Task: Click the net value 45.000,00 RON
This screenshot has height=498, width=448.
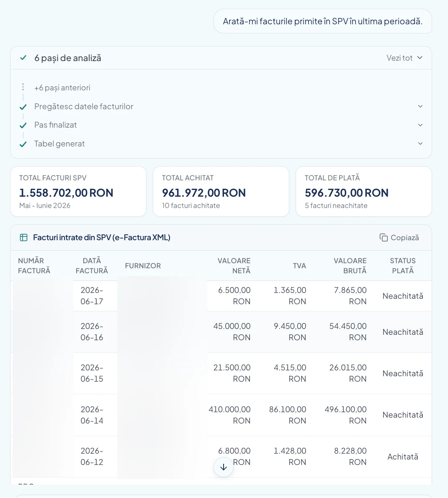Action: point(232,331)
